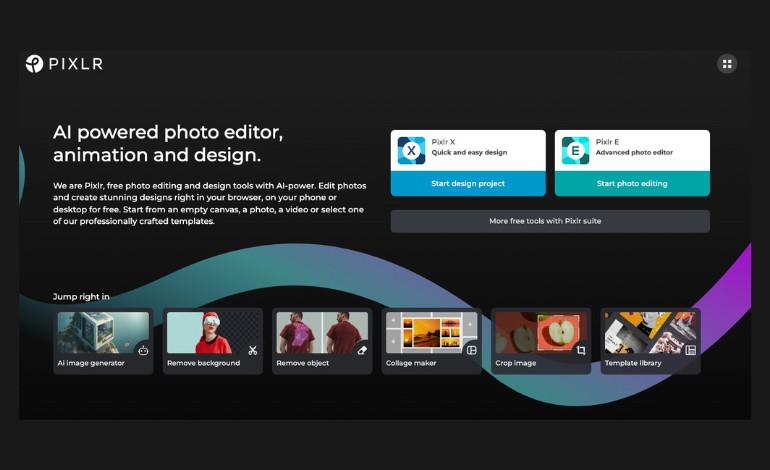Expand More free tools with Pixlr suite

tap(550, 221)
